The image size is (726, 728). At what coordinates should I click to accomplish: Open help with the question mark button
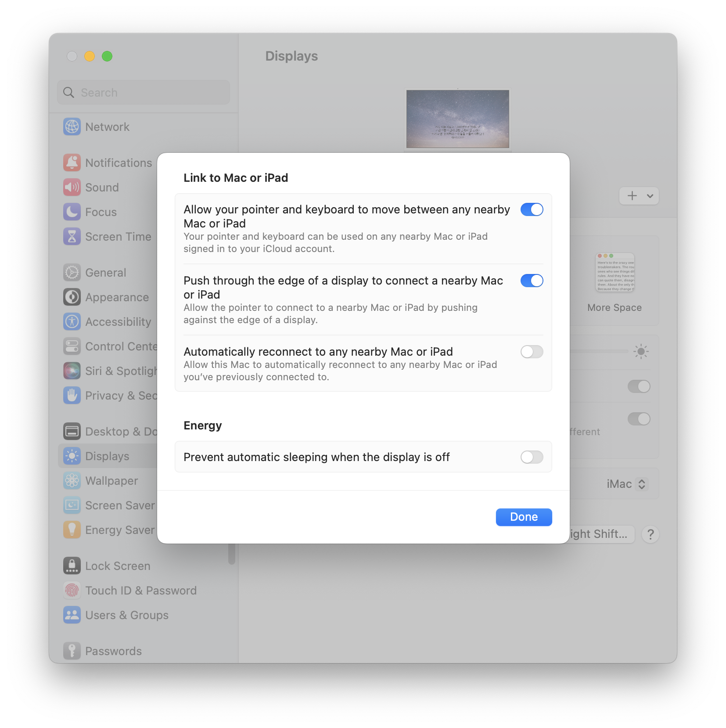[651, 534]
